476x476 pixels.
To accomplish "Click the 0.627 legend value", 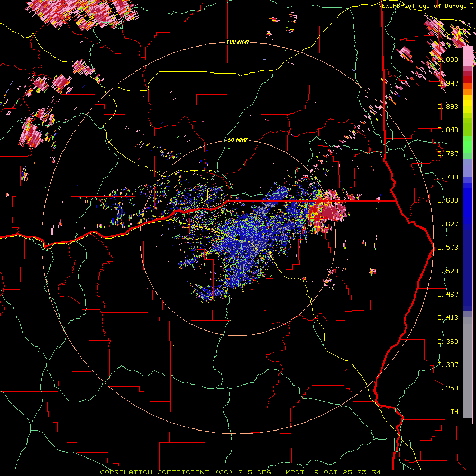I will tap(448, 224).
